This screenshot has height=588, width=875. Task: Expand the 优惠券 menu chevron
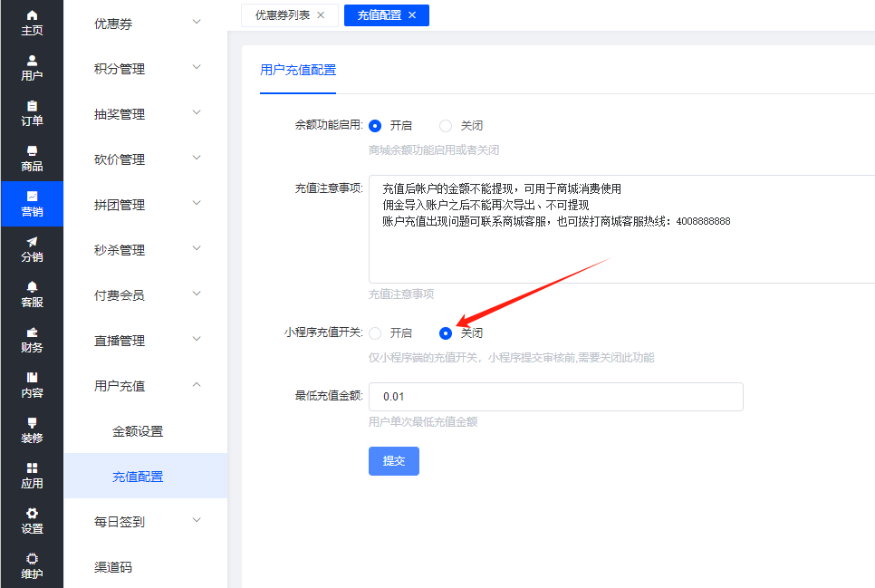pos(197,22)
